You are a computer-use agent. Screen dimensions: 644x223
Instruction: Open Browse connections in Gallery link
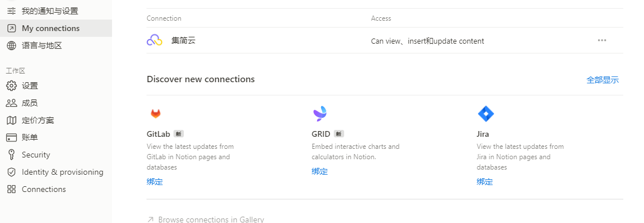pos(205,220)
